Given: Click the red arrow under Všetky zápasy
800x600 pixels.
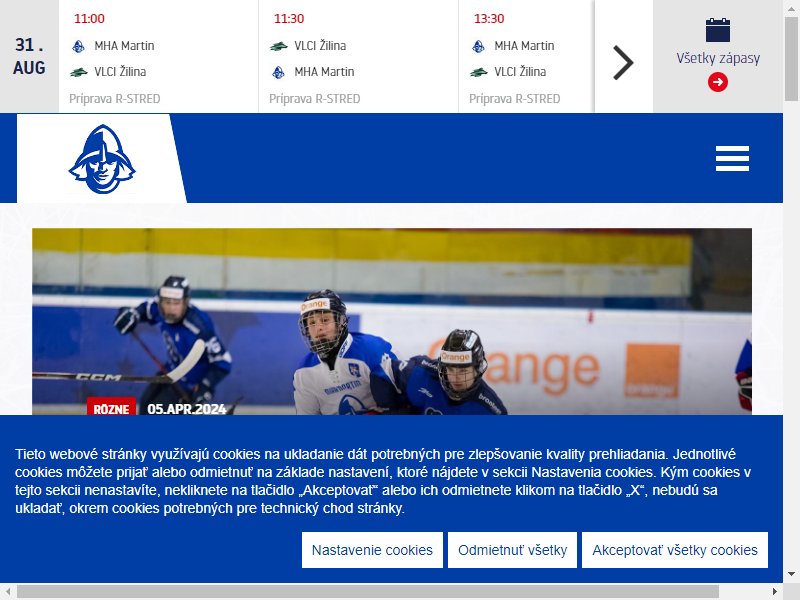Looking at the screenshot, I should pyautogui.click(x=718, y=82).
